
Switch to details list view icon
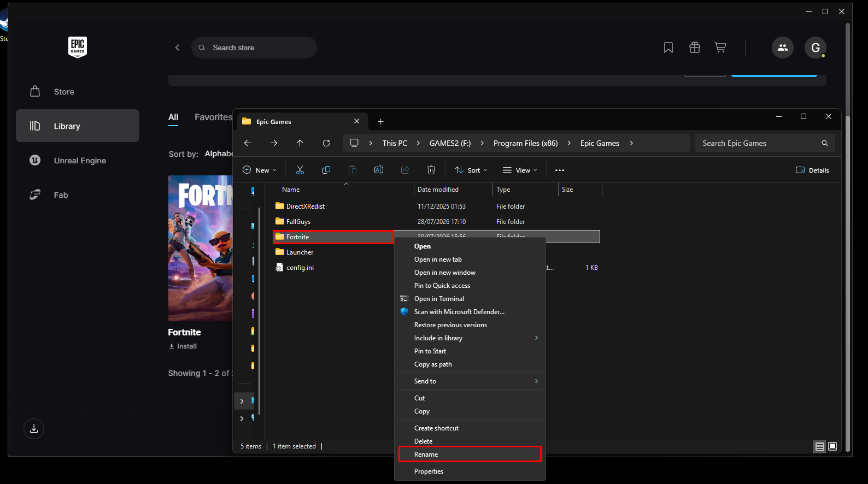point(819,446)
